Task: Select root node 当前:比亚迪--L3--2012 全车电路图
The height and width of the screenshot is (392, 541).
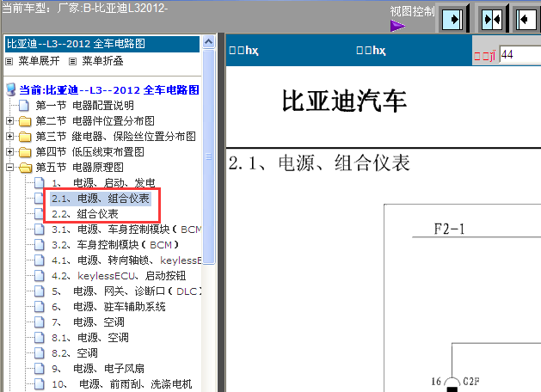Action: click(109, 90)
